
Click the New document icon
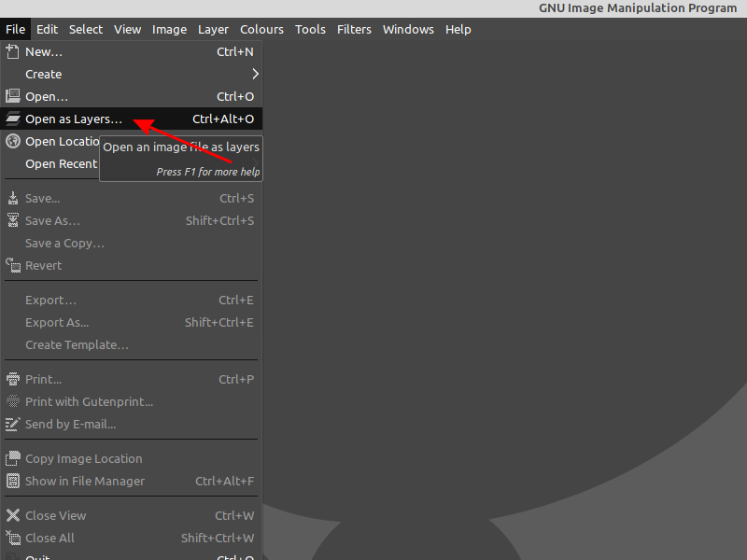13,52
